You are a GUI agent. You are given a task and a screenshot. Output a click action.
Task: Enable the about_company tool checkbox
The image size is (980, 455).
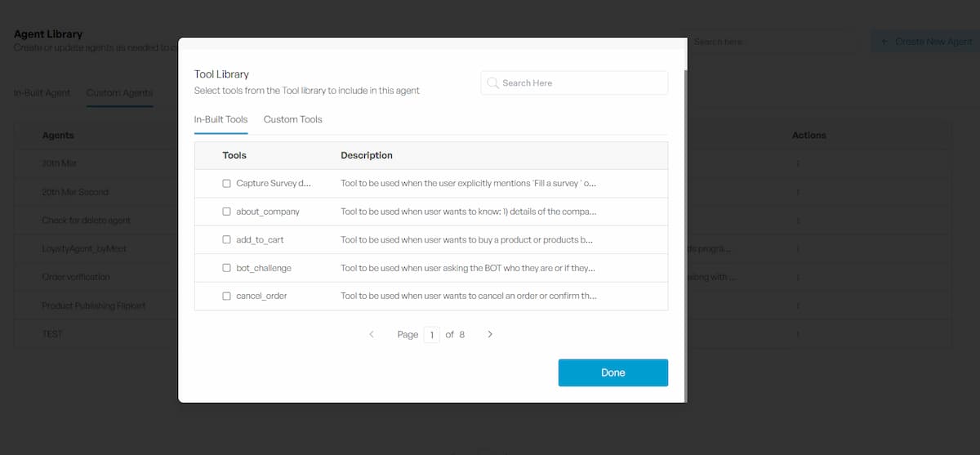click(x=227, y=212)
